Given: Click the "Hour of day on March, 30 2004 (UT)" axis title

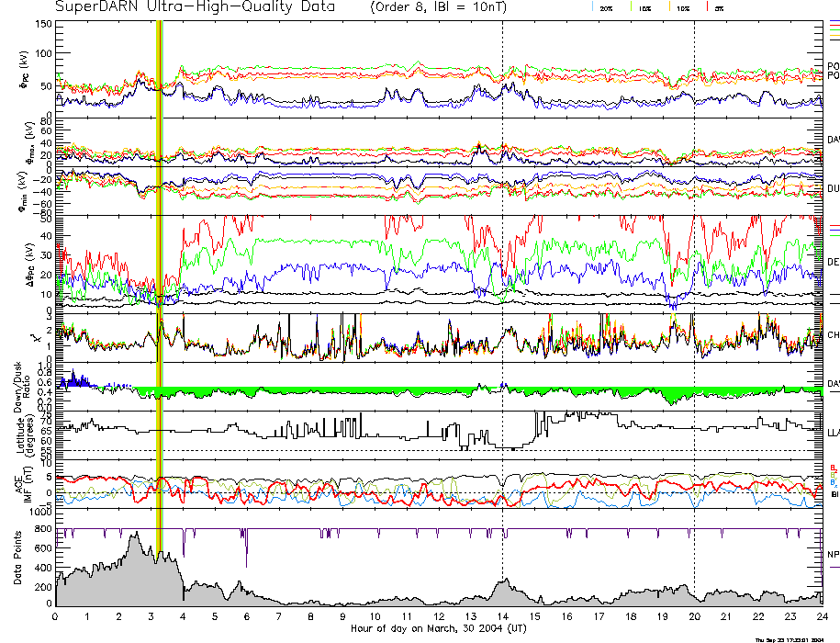Looking at the screenshot, I should [x=438, y=628].
